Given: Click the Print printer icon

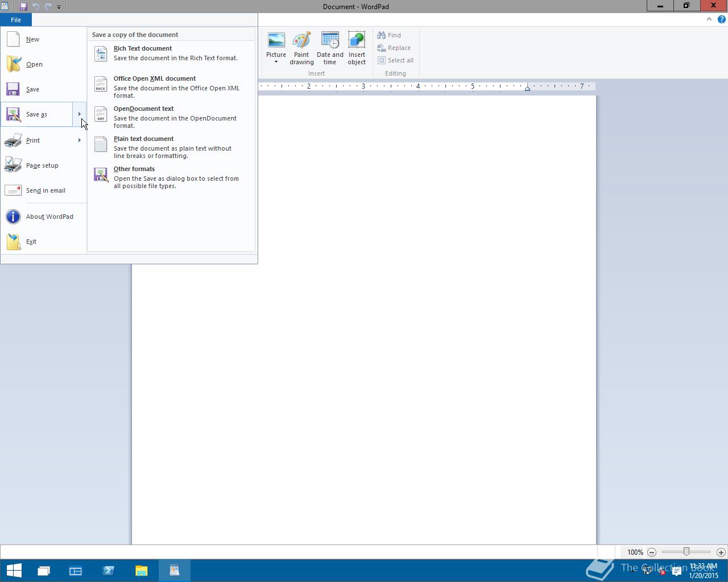Looking at the screenshot, I should (x=13, y=140).
